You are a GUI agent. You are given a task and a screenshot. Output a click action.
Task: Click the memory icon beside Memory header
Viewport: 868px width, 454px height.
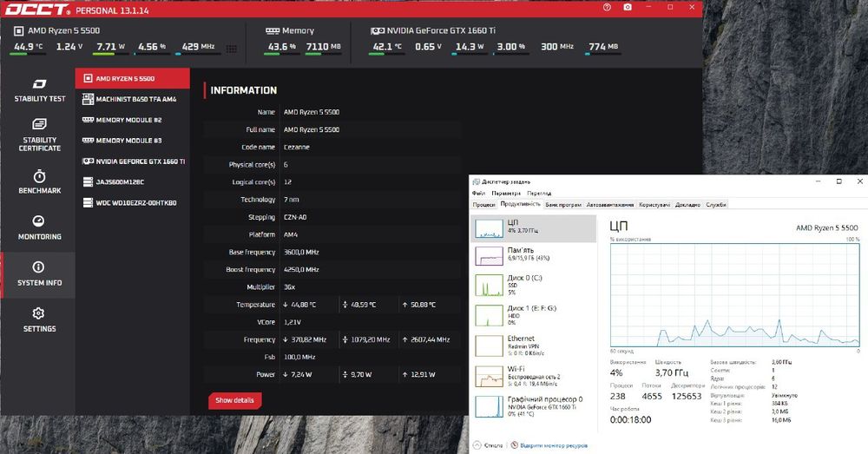tap(273, 31)
